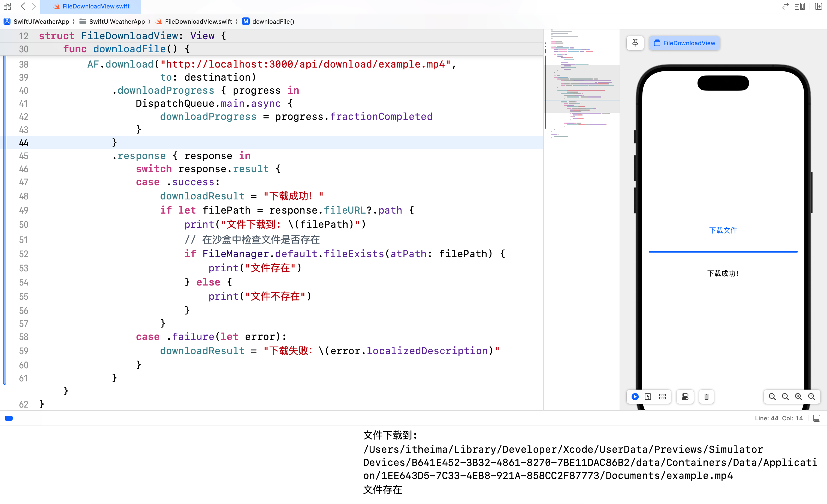The height and width of the screenshot is (504, 827).
Task: Zoom the preview to fit
Action: pyautogui.click(x=798, y=397)
